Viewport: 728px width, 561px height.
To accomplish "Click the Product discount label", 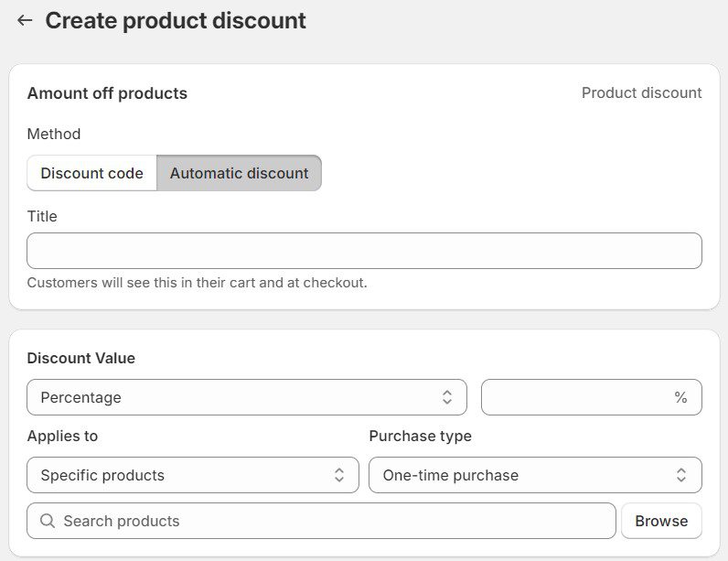I will coord(641,92).
